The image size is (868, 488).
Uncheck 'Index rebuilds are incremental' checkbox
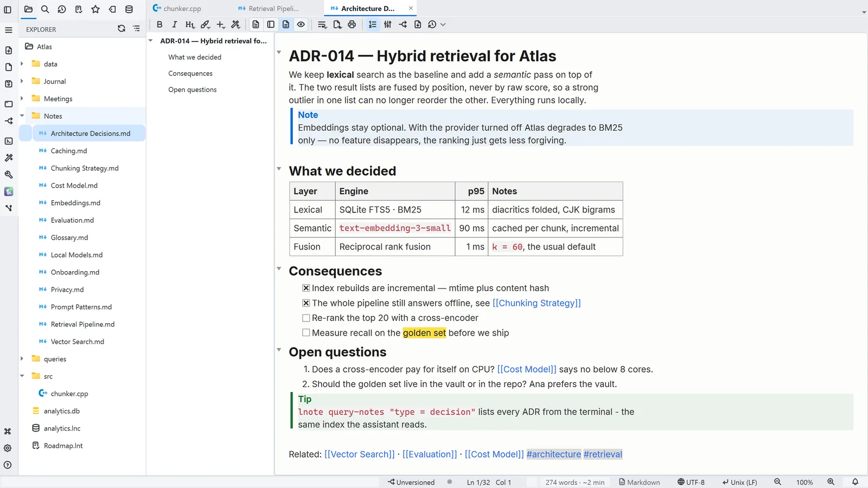pos(306,288)
